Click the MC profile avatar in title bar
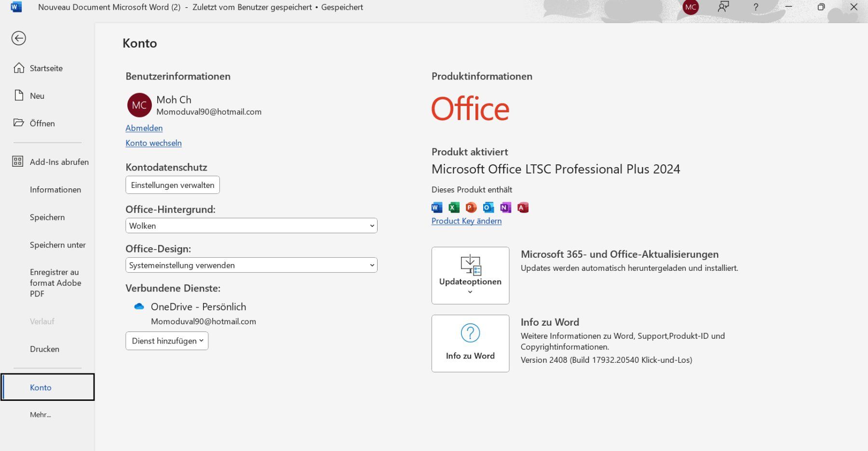 tap(691, 7)
